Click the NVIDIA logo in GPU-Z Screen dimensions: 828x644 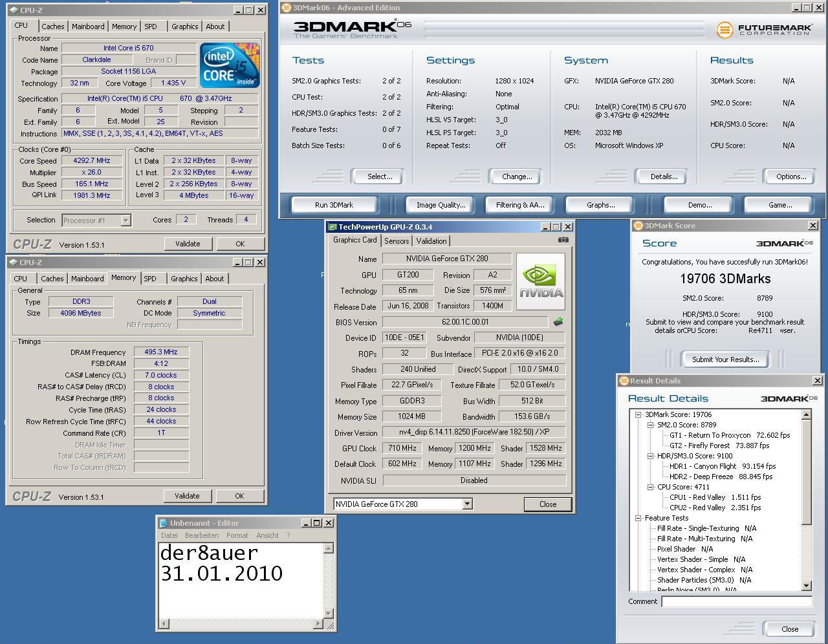(x=541, y=282)
